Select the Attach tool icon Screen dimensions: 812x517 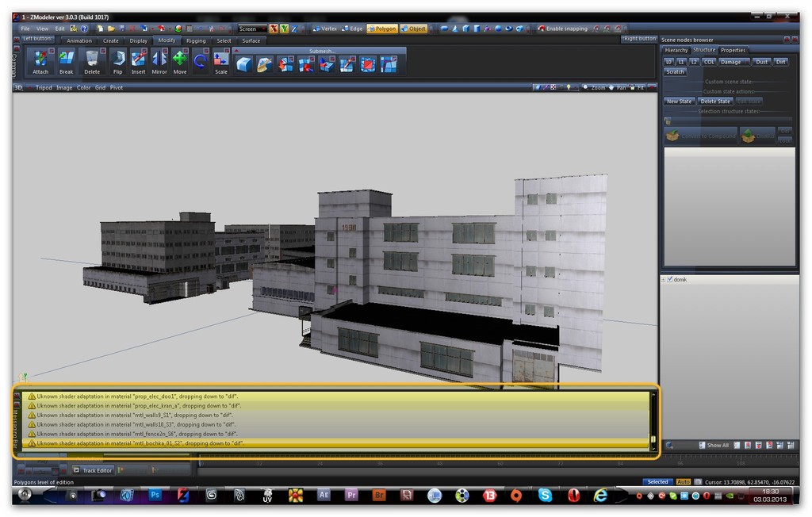40,59
